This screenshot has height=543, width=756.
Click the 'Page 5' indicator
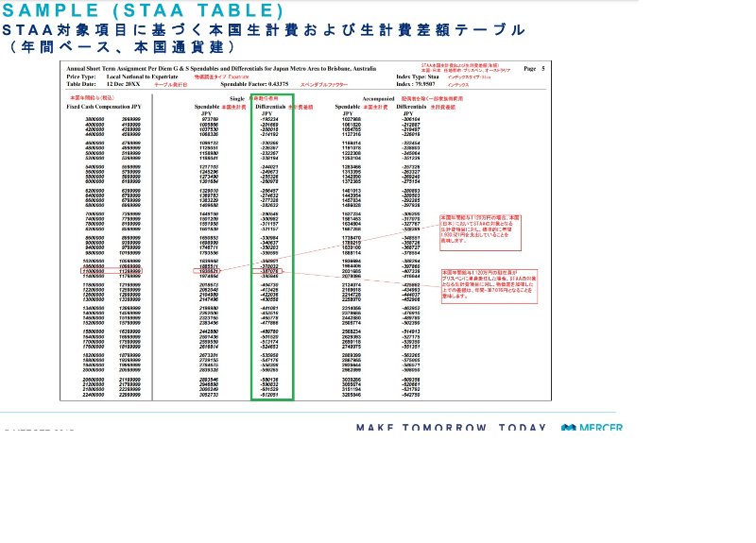point(534,68)
